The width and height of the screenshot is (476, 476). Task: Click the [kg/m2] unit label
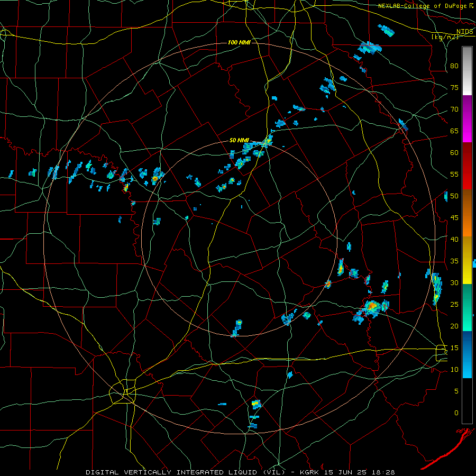pos(445,37)
